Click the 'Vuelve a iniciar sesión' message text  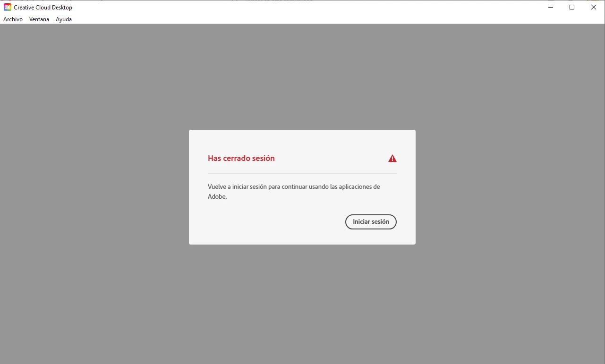[294, 192]
